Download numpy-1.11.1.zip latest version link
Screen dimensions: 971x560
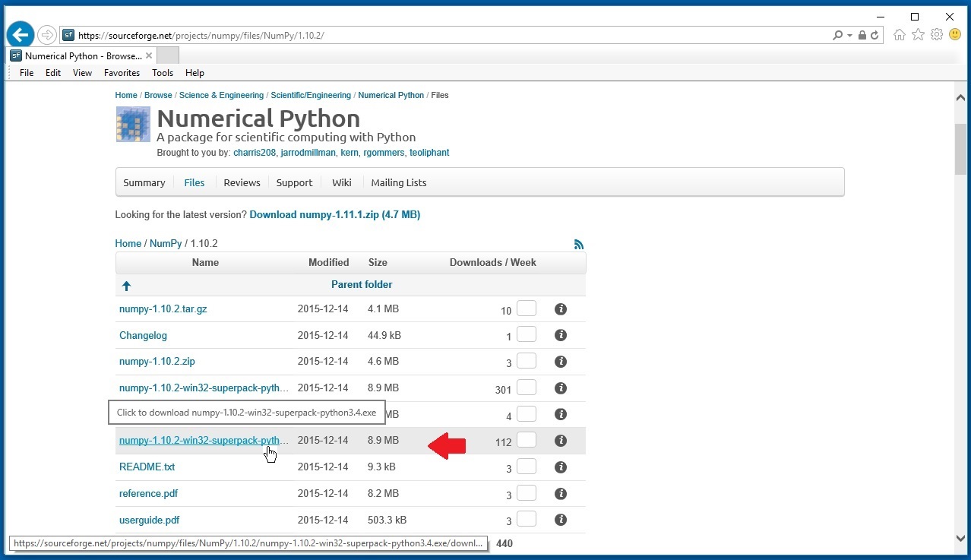click(334, 215)
